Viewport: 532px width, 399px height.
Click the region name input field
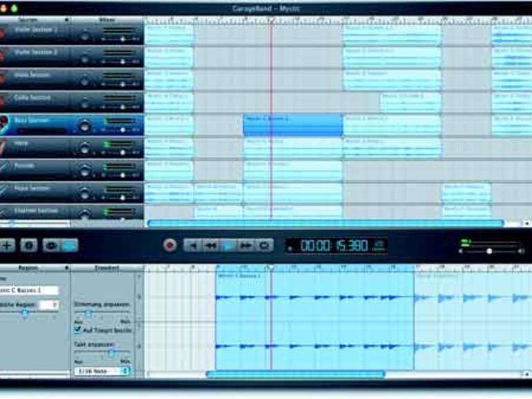(x=29, y=290)
